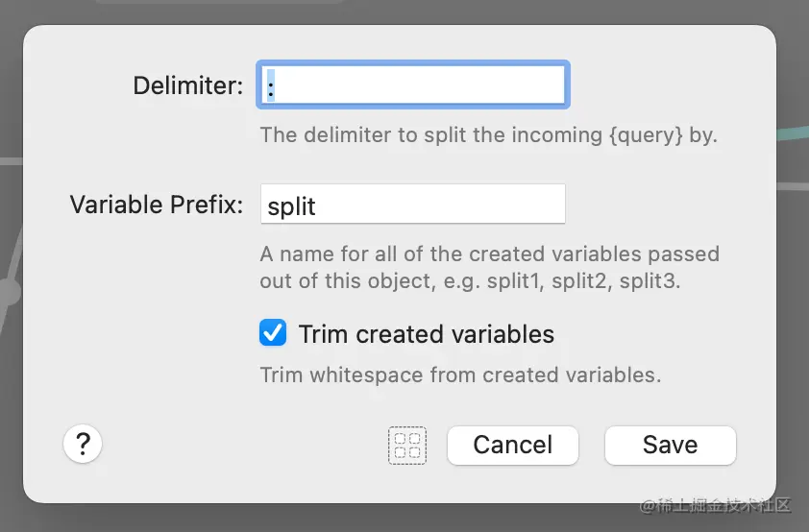Click the Trim created variables label text
Viewport: 809px width, 532px height.
click(426, 334)
